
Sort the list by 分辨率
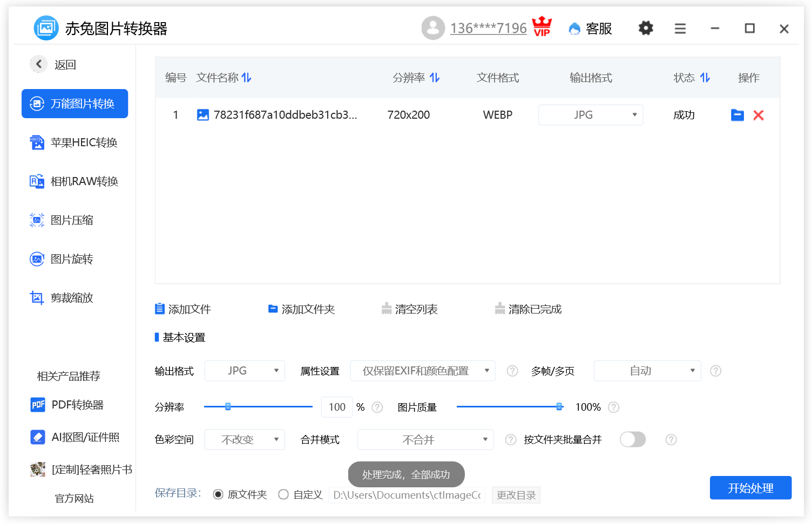(435, 78)
